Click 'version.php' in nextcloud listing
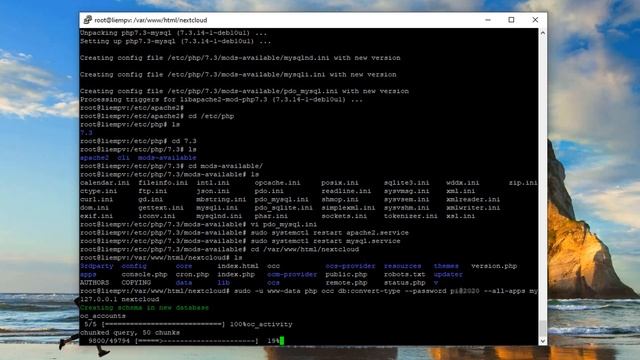640x360 pixels. tap(494, 266)
